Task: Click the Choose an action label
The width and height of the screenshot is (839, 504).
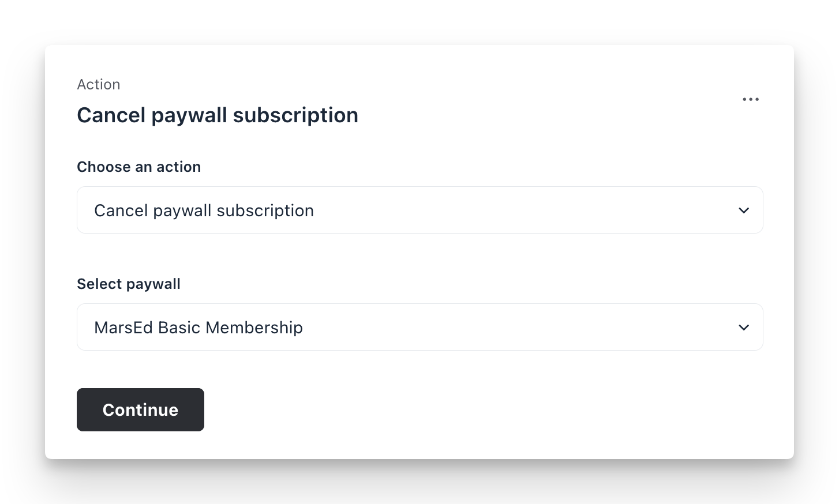Action: [x=138, y=167]
